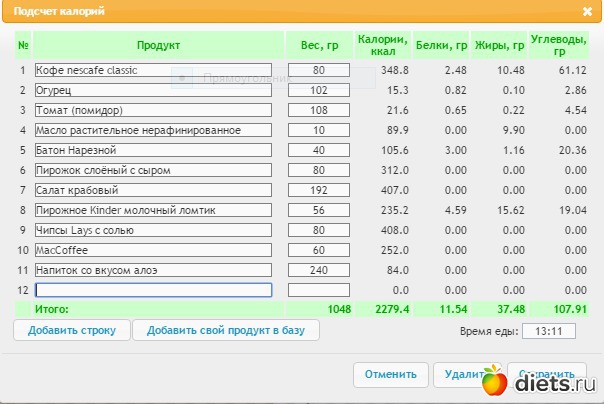The width and height of the screenshot is (604, 404).
Task: Close the Подсчет калорий dialog
Action: click(x=587, y=12)
